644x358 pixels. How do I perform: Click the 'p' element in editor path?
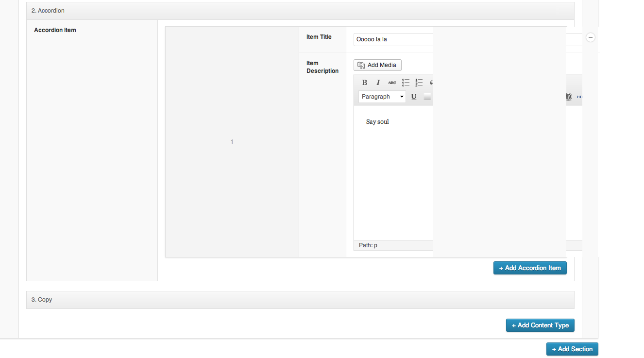tap(375, 245)
